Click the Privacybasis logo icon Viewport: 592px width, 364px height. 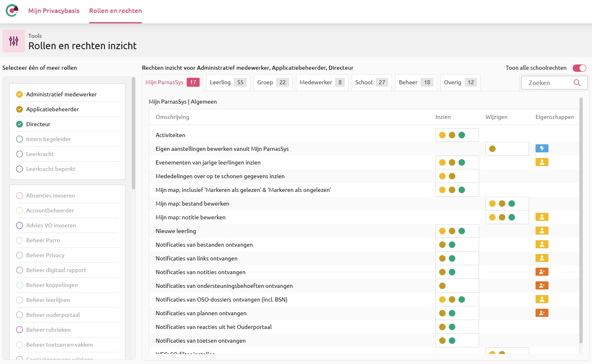click(x=12, y=10)
